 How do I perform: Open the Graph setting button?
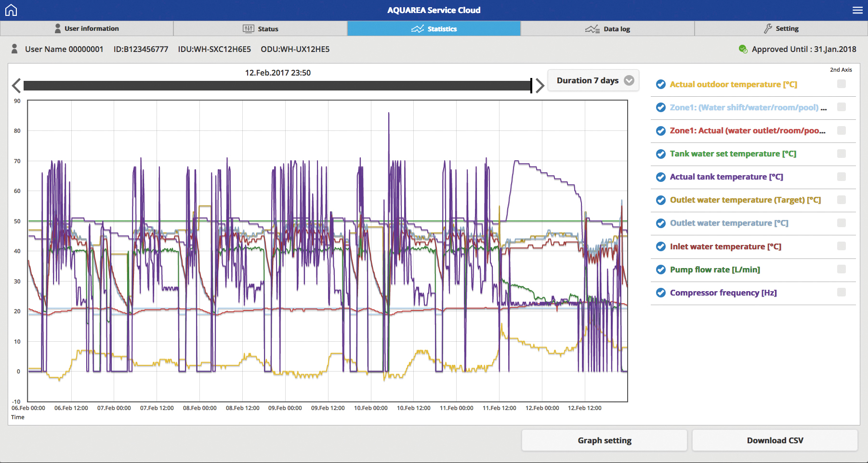tap(604, 440)
